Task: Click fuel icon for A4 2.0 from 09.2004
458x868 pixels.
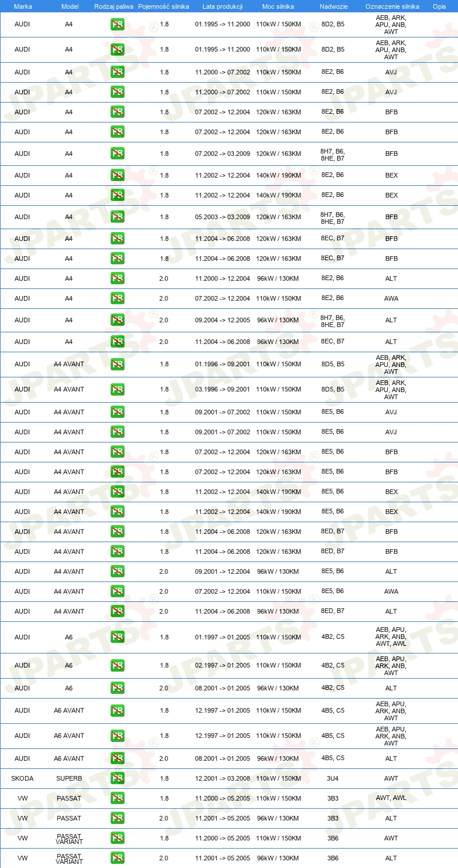Action: coord(118,320)
